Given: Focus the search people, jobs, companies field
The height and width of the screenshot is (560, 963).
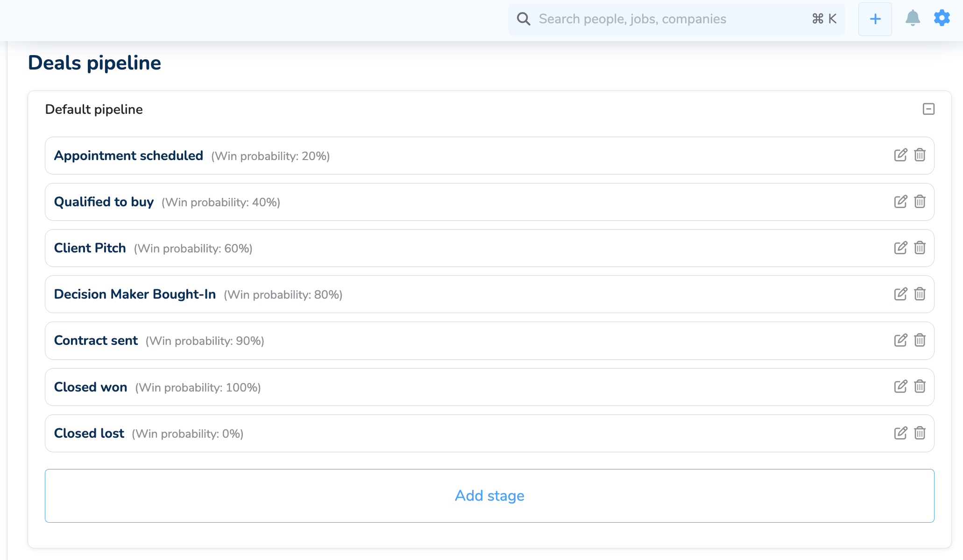Looking at the screenshot, I should point(668,19).
